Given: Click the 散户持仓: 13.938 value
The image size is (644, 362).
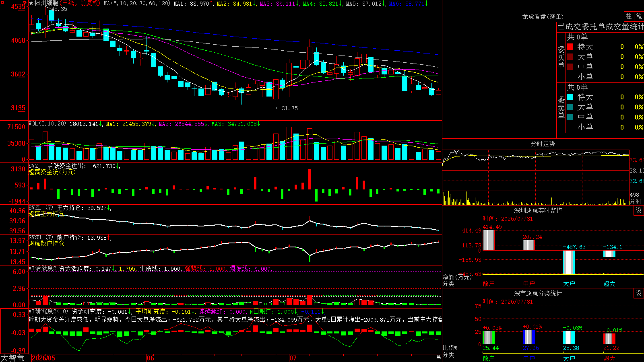Looking at the screenshot, I should coord(84,238).
